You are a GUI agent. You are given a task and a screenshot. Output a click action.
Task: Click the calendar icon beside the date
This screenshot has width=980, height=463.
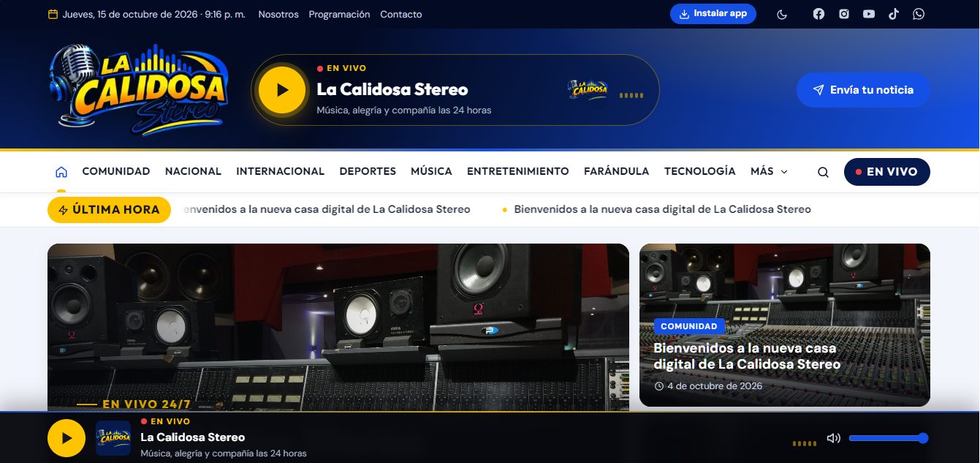pos(53,14)
